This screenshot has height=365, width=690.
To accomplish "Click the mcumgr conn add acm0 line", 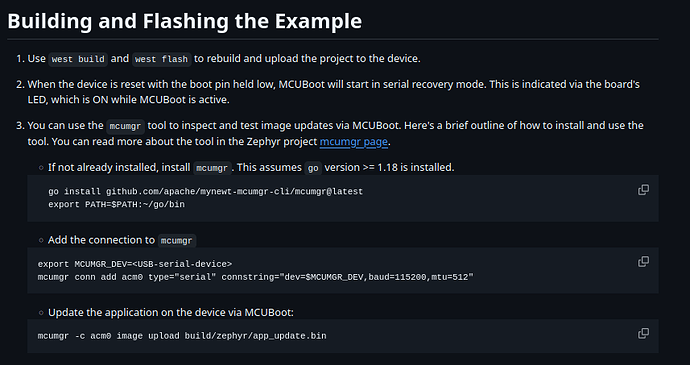I will (x=255, y=277).
